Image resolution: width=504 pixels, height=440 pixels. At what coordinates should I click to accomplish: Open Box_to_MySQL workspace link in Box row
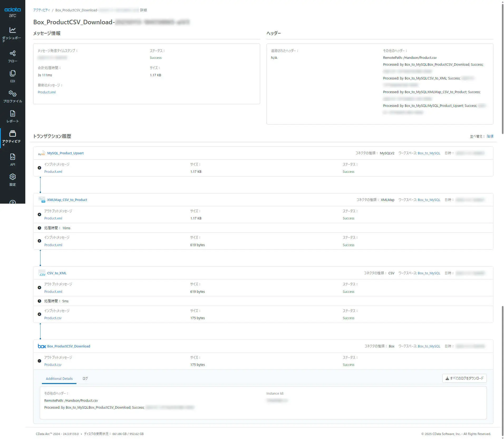click(x=429, y=346)
